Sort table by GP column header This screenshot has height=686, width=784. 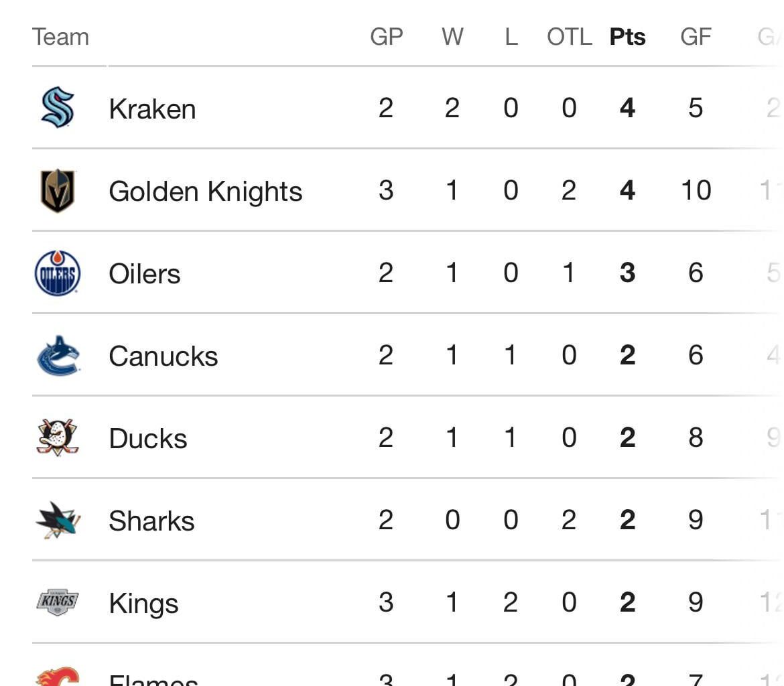click(x=386, y=37)
